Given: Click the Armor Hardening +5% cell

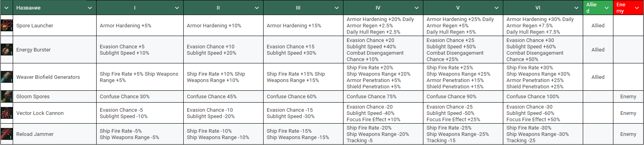Looking at the screenshot, I should 140,25.
